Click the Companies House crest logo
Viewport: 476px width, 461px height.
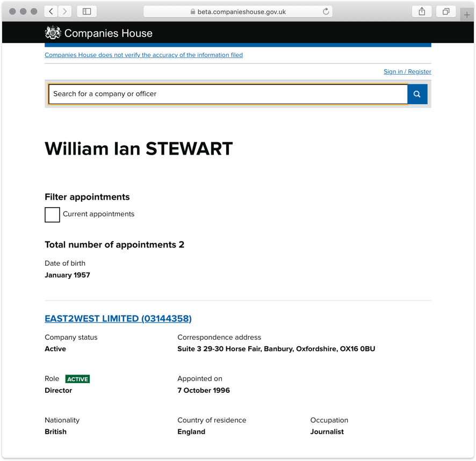[53, 33]
